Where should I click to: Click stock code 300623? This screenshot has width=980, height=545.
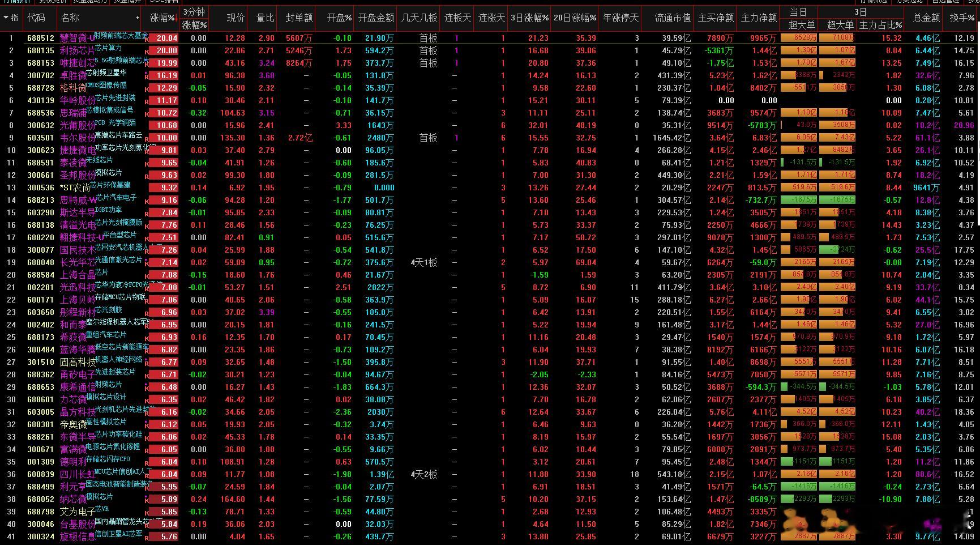coord(41,150)
